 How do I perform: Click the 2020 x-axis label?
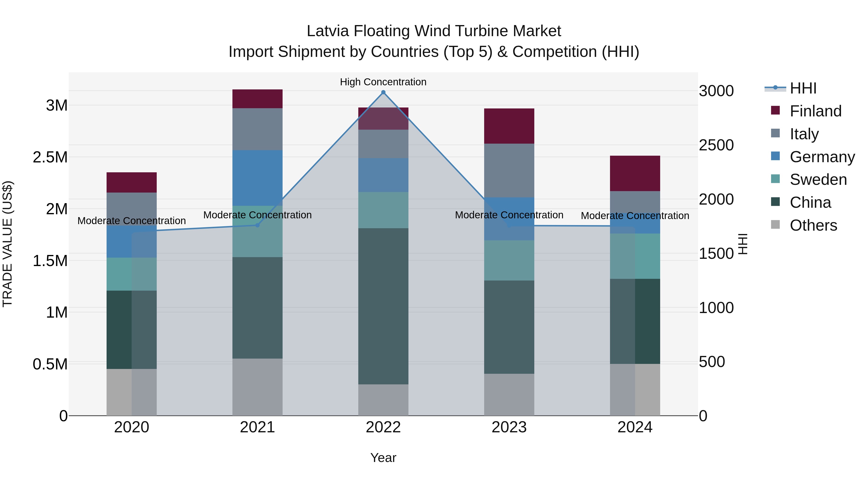(132, 427)
